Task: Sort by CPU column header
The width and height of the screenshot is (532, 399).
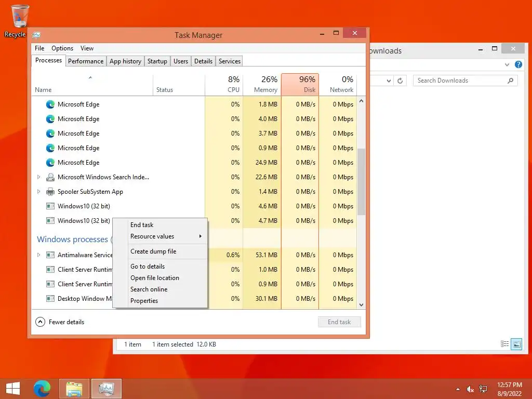Action: [x=224, y=85]
